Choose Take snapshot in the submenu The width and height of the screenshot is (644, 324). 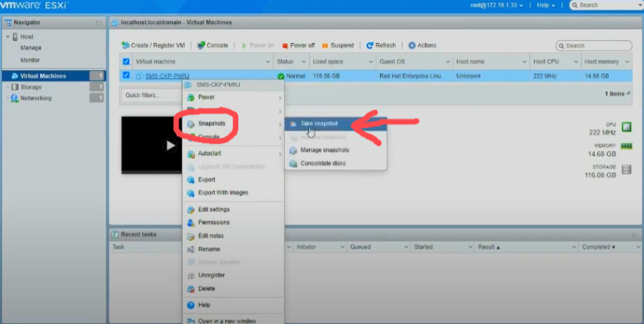point(336,123)
